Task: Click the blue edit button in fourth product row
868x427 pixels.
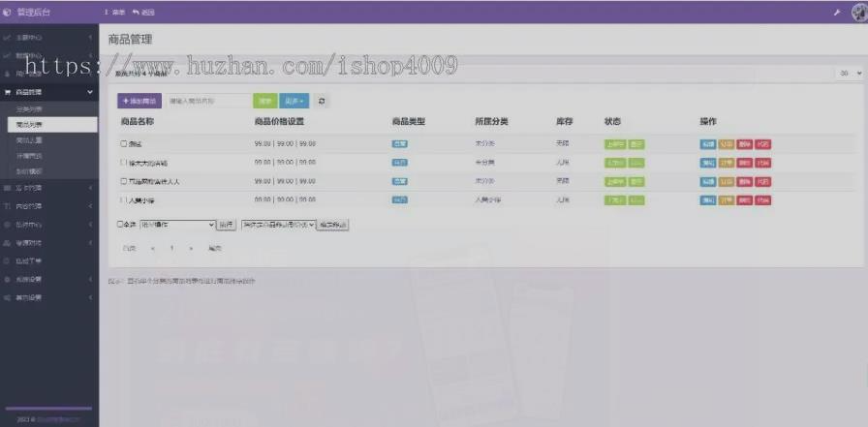Action: (x=707, y=200)
